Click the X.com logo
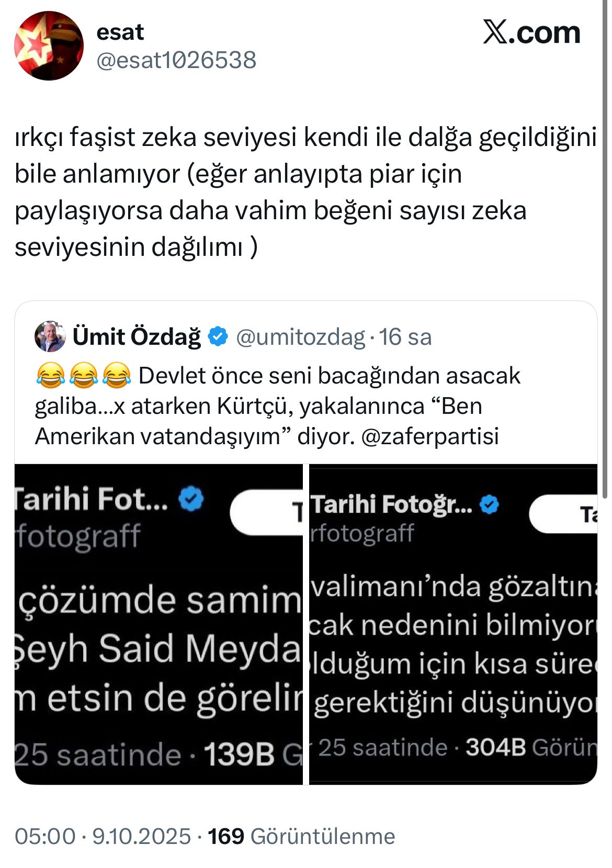612x868 pixels. point(531,33)
